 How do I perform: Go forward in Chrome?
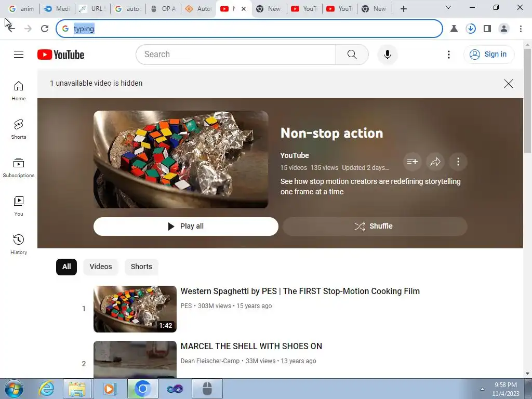28,29
